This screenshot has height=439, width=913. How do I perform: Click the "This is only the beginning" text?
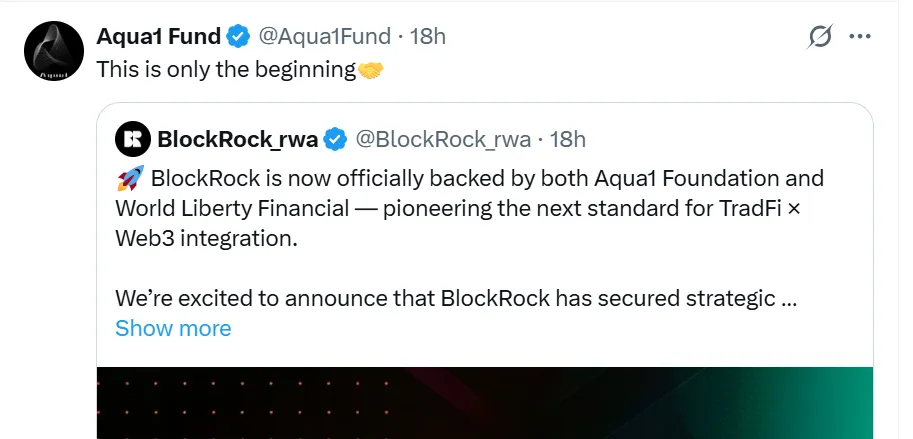226,70
